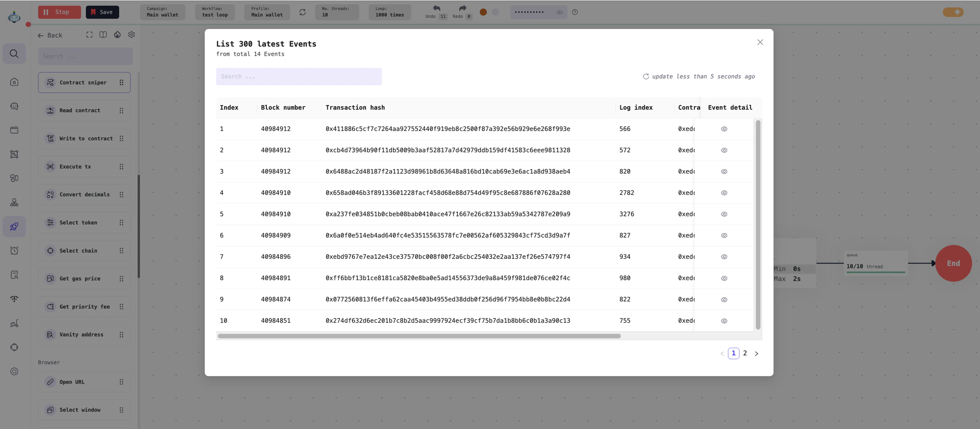Screen dimensions: 980x429
Task: Click the chat bot icon in sidebar
Action: (x=14, y=106)
